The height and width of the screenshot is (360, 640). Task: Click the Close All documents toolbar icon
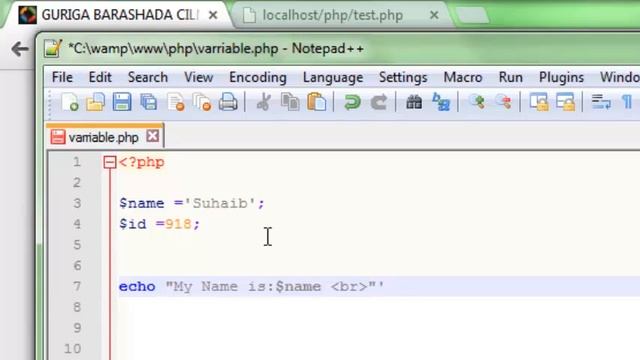pos(202,102)
